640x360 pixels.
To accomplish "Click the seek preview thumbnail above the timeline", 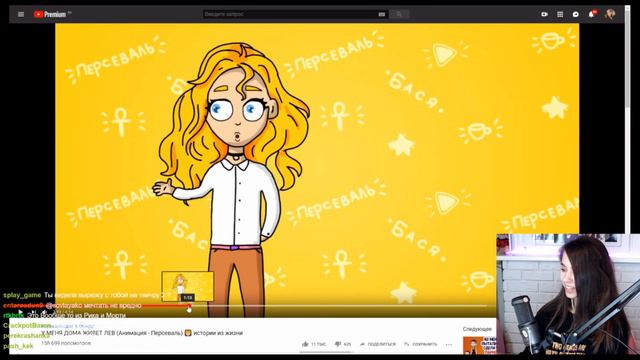I will pos(188,286).
